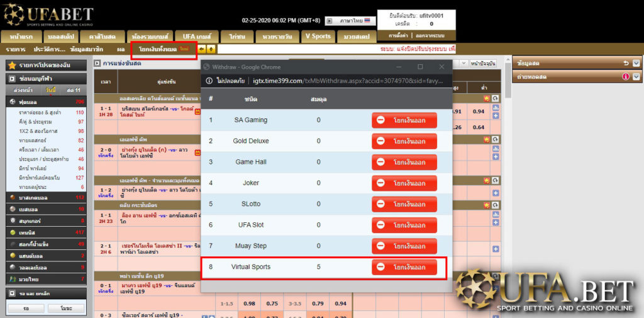Click the live TV icon beside Brisbane match

[x=197, y=112]
